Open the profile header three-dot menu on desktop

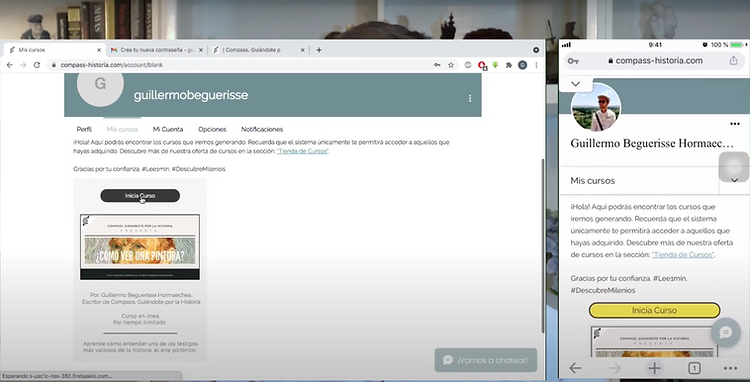(x=470, y=98)
